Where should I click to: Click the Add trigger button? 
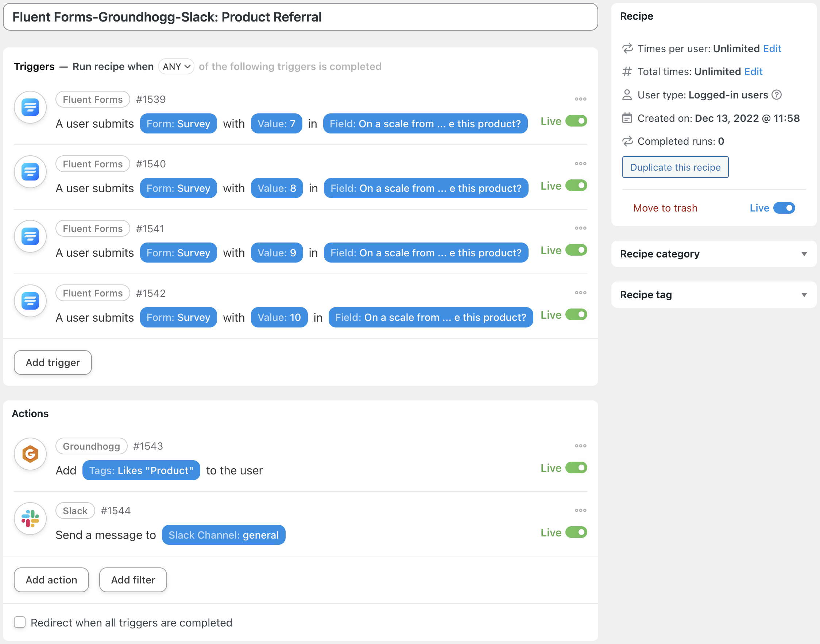pyautogui.click(x=53, y=362)
